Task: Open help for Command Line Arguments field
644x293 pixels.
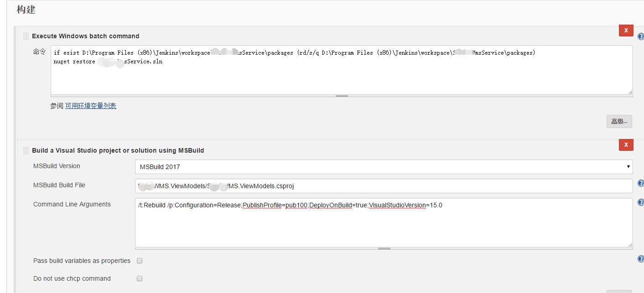Action: click(x=640, y=202)
